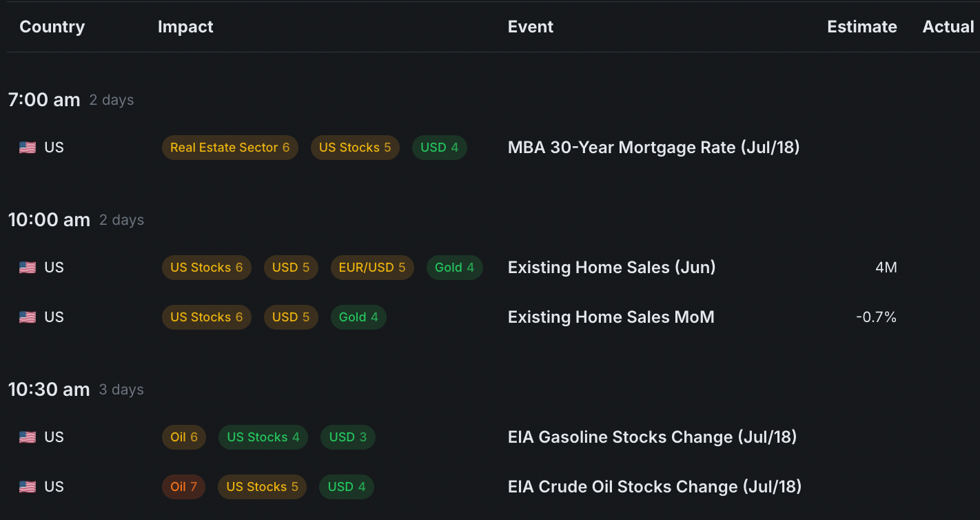Click the Oil 7 impact tag
980x520 pixels.
[x=183, y=487]
